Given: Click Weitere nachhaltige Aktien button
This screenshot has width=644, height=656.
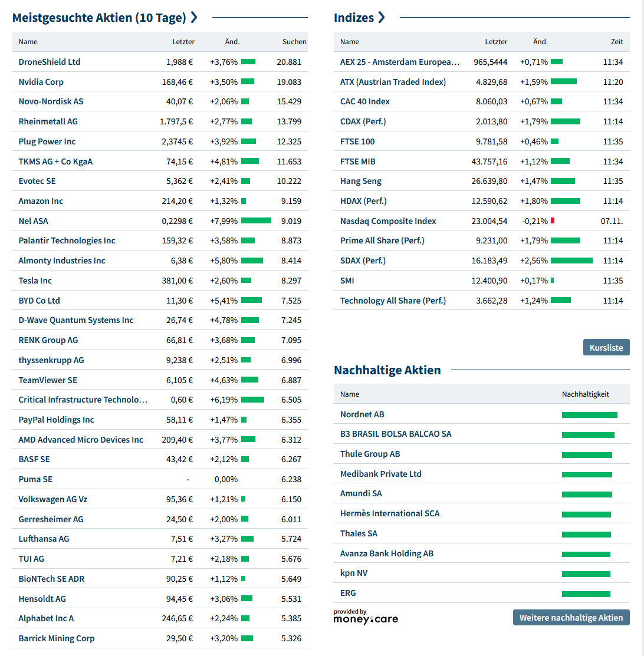Looking at the screenshot, I should (571, 617).
